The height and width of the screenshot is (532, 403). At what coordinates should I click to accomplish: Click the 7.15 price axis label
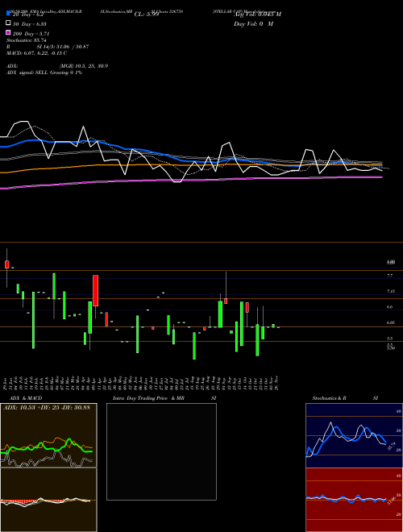[x=390, y=292]
